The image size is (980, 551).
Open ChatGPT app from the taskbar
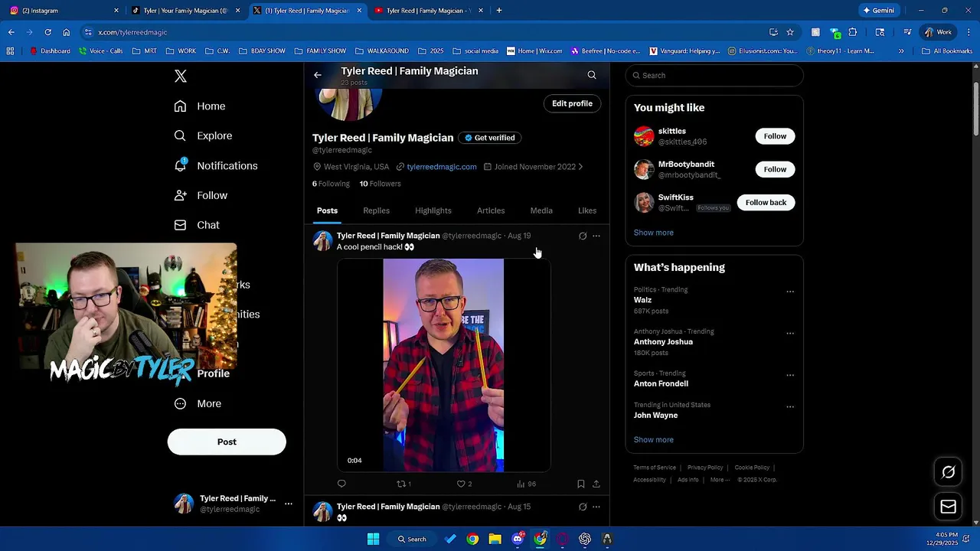click(585, 539)
